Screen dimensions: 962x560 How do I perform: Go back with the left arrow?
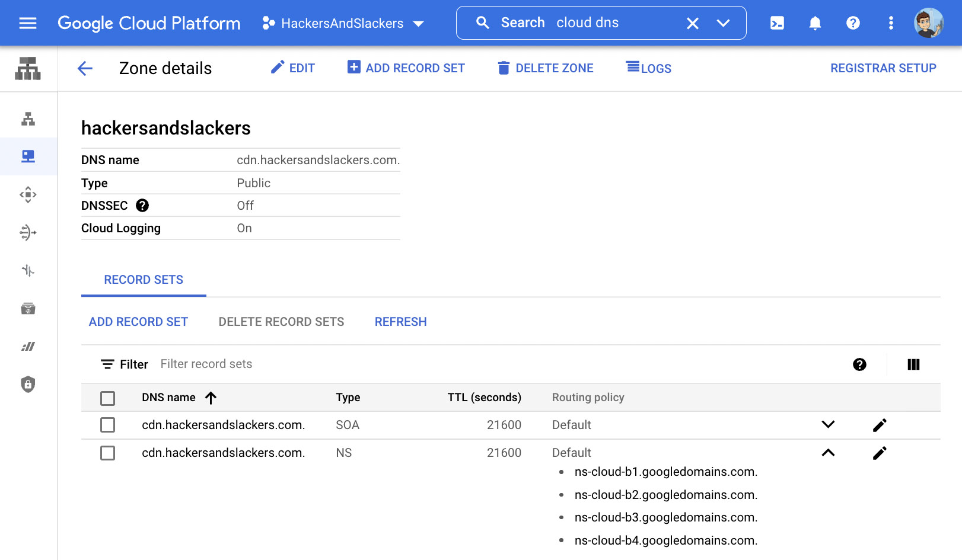(85, 68)
